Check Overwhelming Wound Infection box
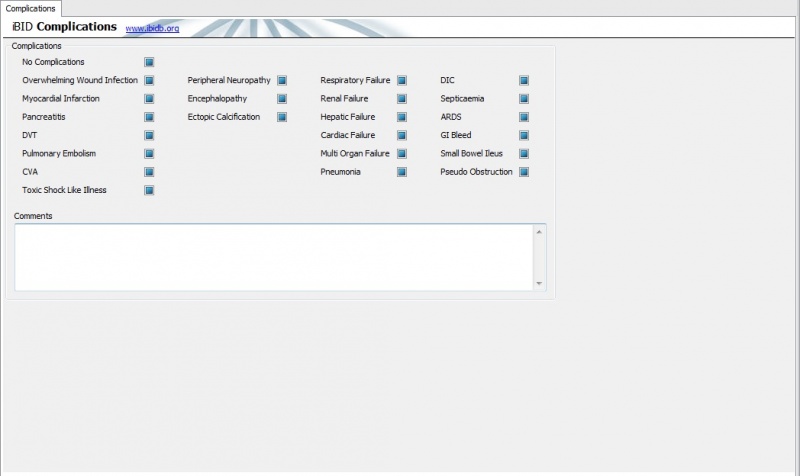This screenshot has width=800, height=476. pyautogui.click(x=149, y=80)
